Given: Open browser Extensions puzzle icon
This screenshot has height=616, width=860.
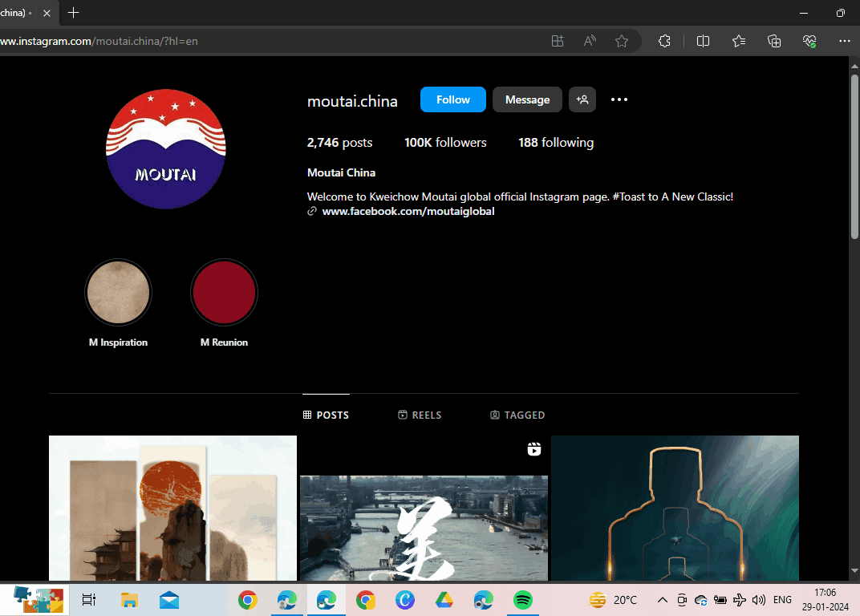Looking at the screenshot, I should coord(664,41).
